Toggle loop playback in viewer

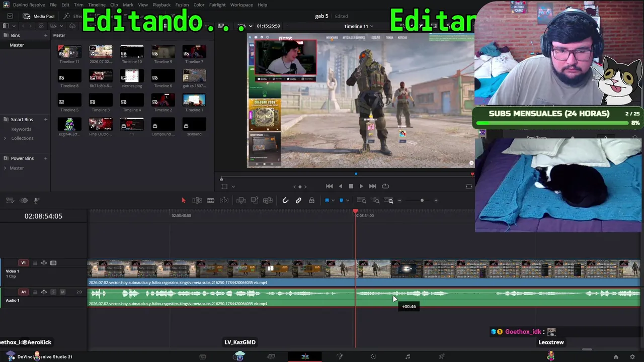(x=385, y=186)
